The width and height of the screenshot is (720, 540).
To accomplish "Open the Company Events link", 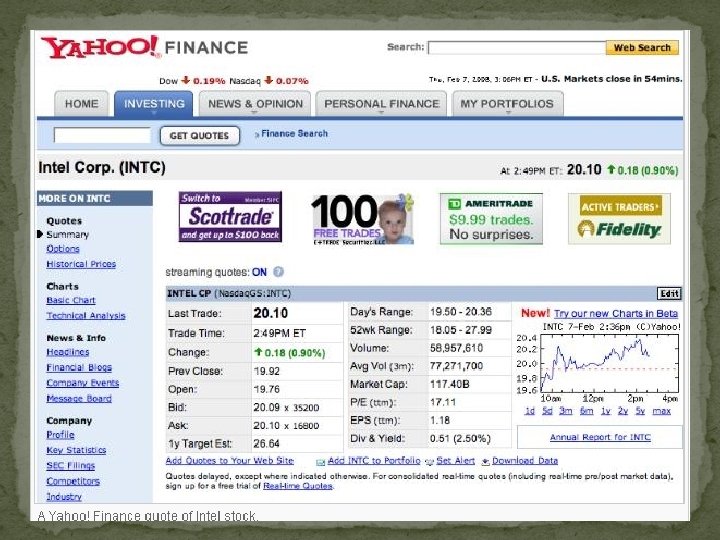I will coord(83,383).
